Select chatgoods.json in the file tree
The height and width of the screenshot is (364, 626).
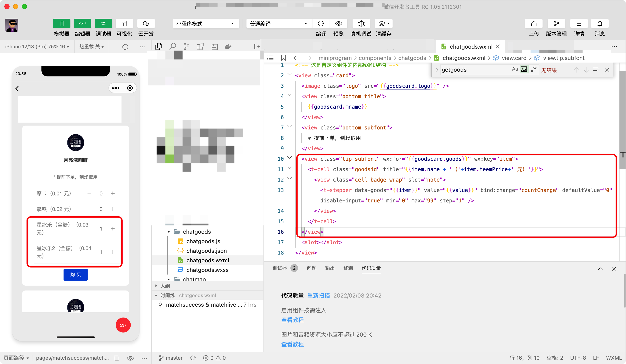(x=206, y=251)
